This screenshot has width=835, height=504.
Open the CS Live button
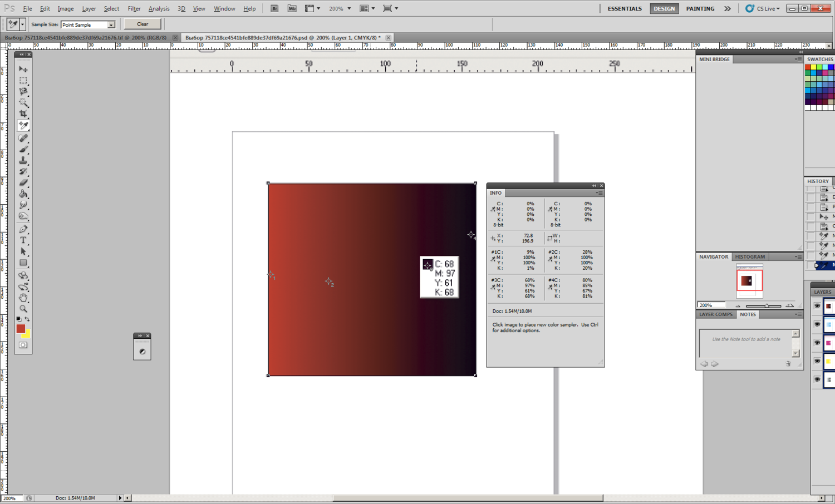point(763,8)
